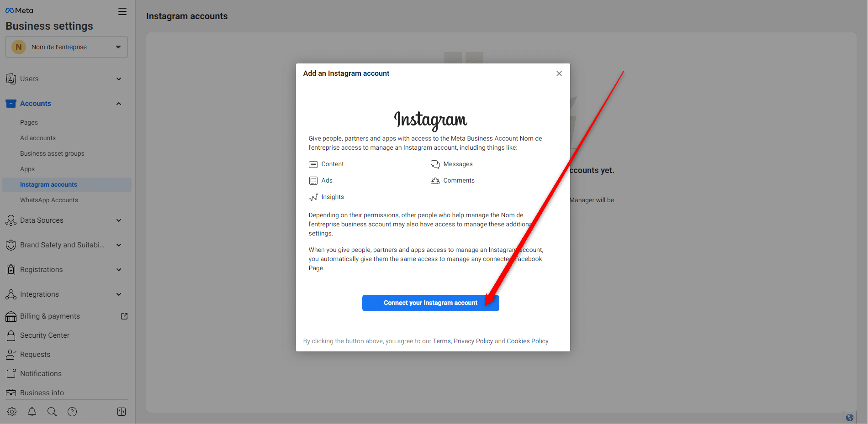
Task: Click the Insights chart icon
Action: tap(313, 197)
